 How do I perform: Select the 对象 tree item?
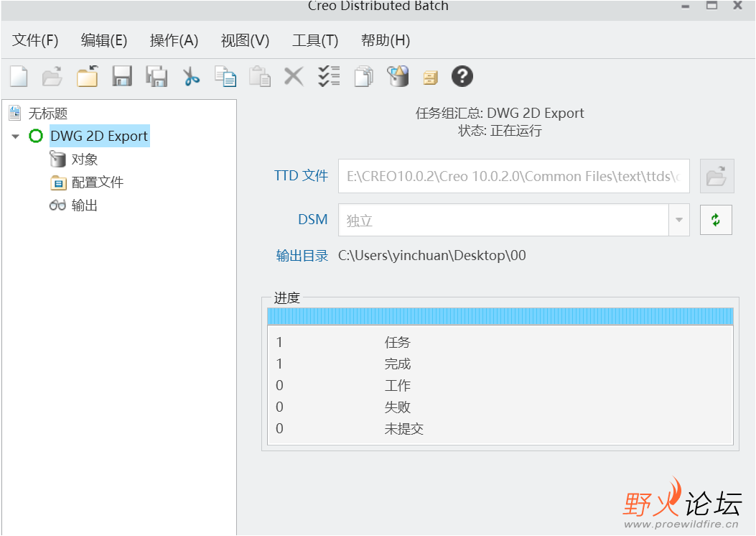point(85,160)
